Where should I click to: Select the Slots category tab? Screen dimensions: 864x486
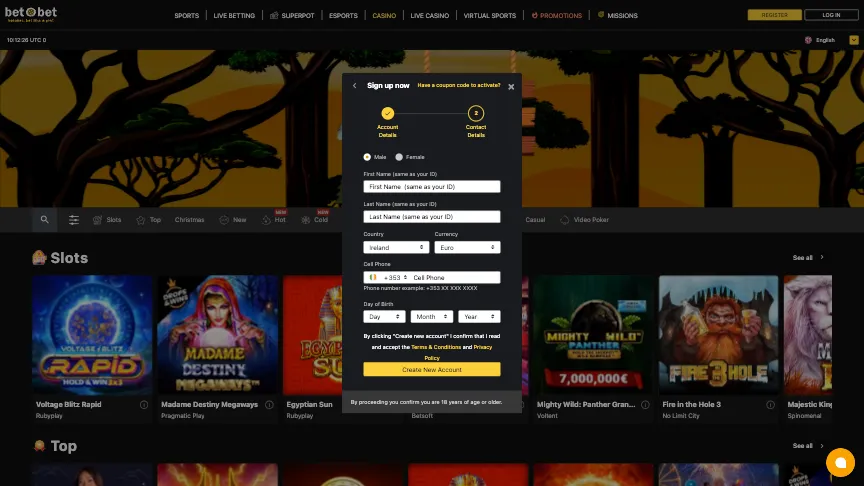point(107,220)
